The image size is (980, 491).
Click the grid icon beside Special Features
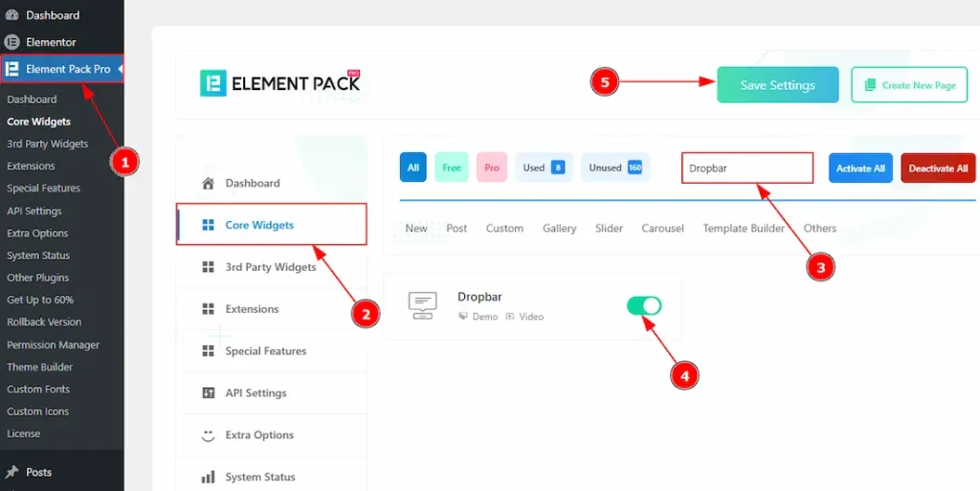tap(208, 351)
